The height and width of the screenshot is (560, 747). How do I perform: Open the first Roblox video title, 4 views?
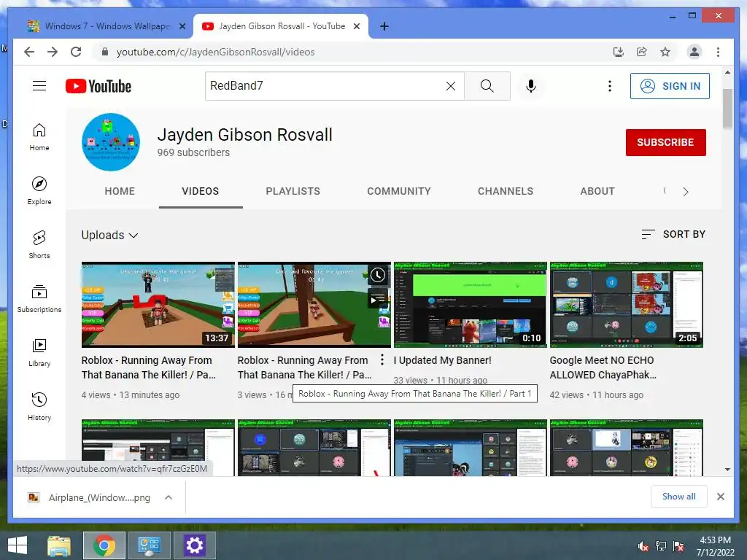point(149,367)
